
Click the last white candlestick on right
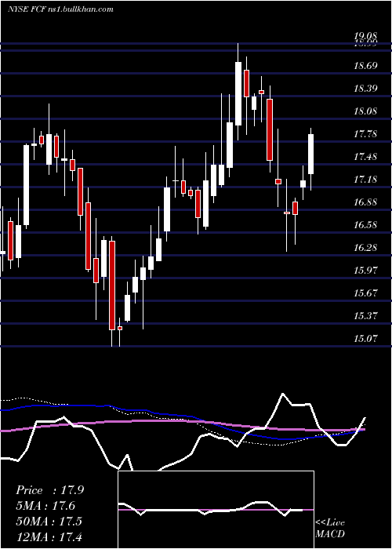tap(310, 154)
